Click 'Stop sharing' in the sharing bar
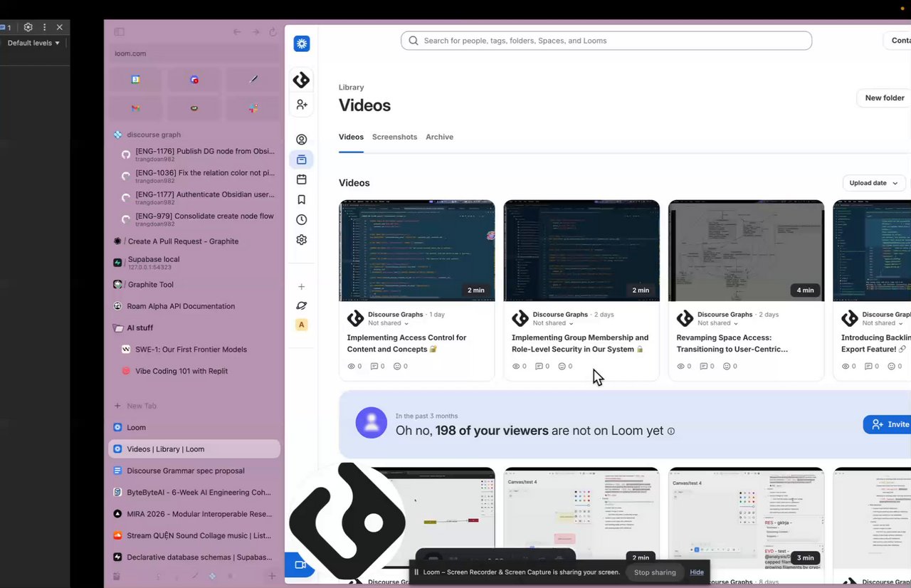 [655, 572]
